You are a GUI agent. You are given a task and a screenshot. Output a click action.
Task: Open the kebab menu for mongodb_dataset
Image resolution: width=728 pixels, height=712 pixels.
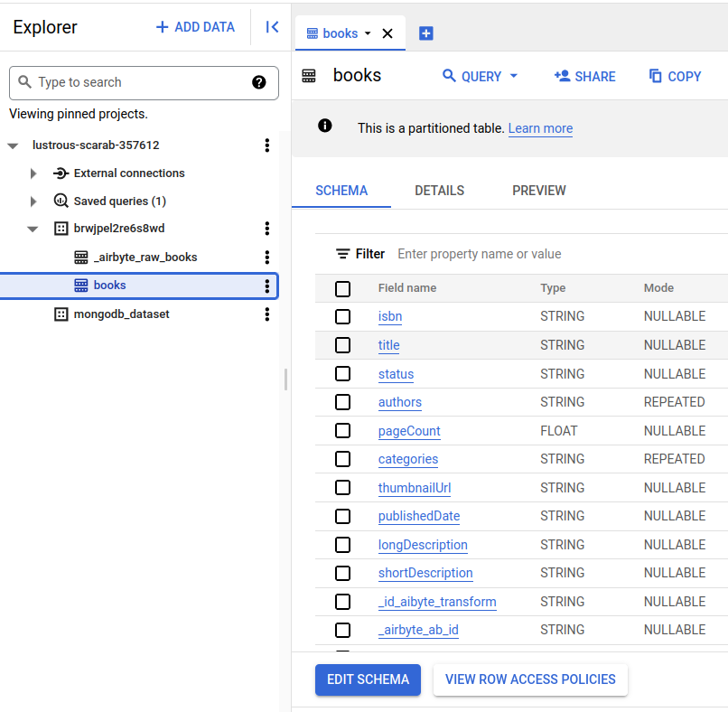point(266,314)
